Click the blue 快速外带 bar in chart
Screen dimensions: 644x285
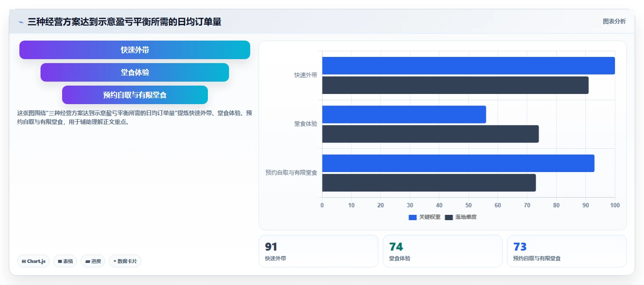click(468, 66)
